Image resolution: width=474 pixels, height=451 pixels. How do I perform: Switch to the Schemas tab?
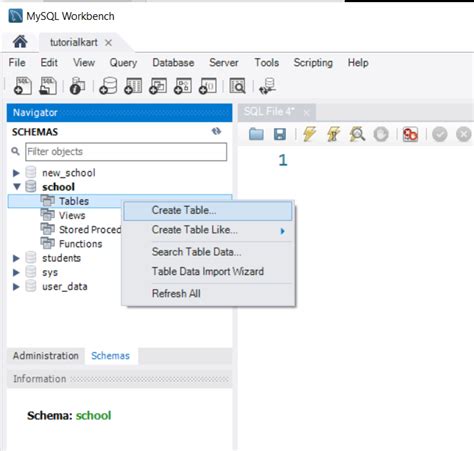click(110, 356)
